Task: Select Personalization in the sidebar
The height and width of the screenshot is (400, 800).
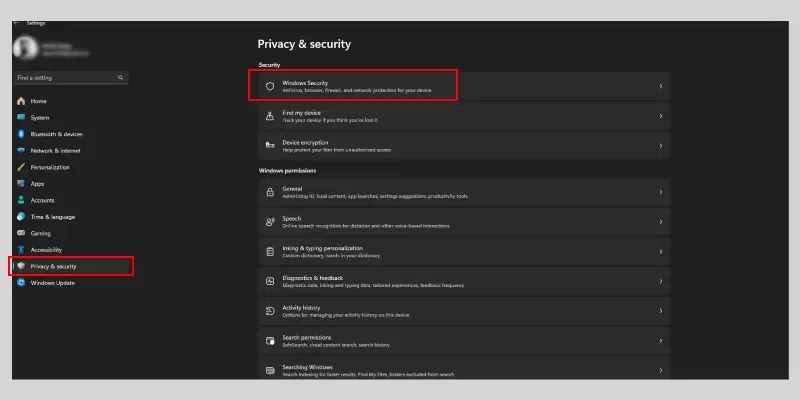Action: (x=50, y=167)
